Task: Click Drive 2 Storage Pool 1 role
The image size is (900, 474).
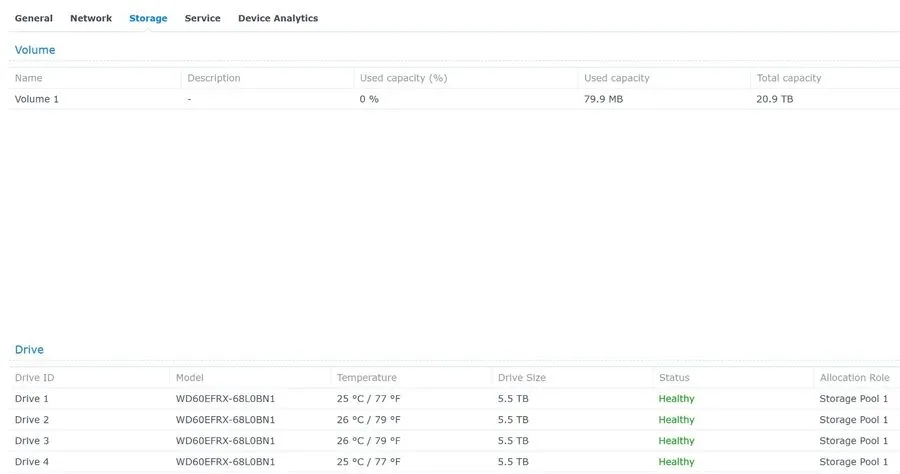Action: coord(854,420)
